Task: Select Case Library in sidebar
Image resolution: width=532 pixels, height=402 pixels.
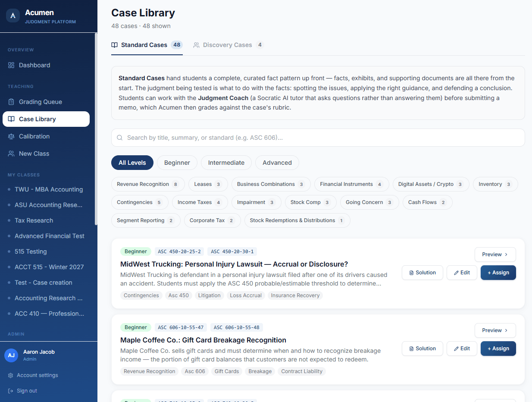Action: tap(46, 119)
